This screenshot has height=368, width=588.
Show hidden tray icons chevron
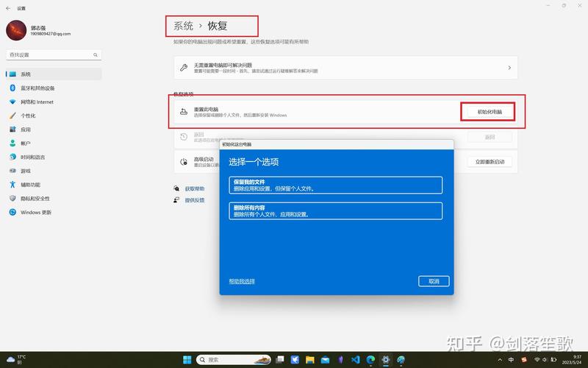tap(500, 360)
